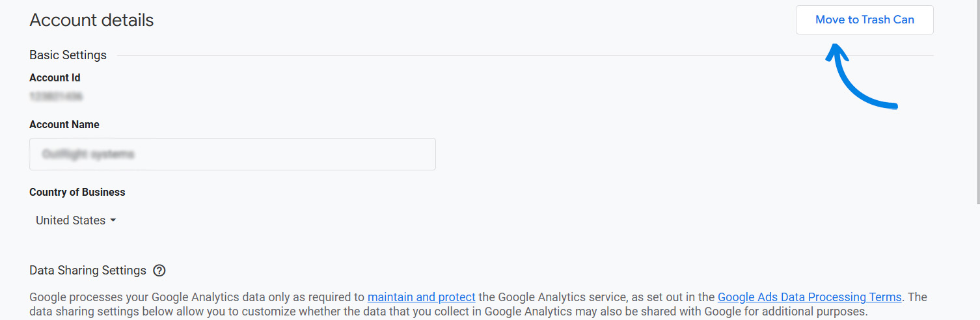
Task: Click the sentence starting "Google processes your"
Action: point(195,297)
